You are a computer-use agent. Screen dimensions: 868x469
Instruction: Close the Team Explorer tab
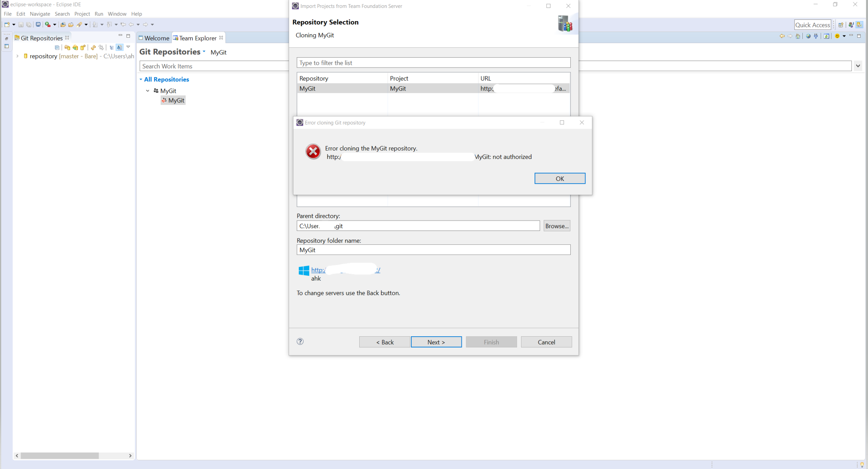[221, 38]
